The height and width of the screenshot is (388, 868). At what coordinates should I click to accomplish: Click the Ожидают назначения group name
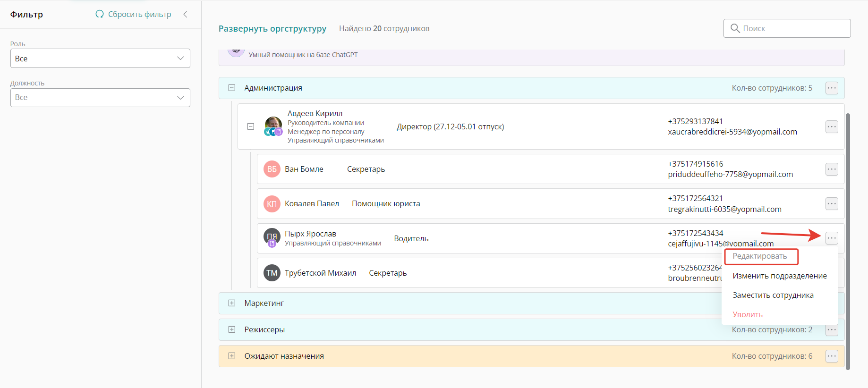pos(284,356)
